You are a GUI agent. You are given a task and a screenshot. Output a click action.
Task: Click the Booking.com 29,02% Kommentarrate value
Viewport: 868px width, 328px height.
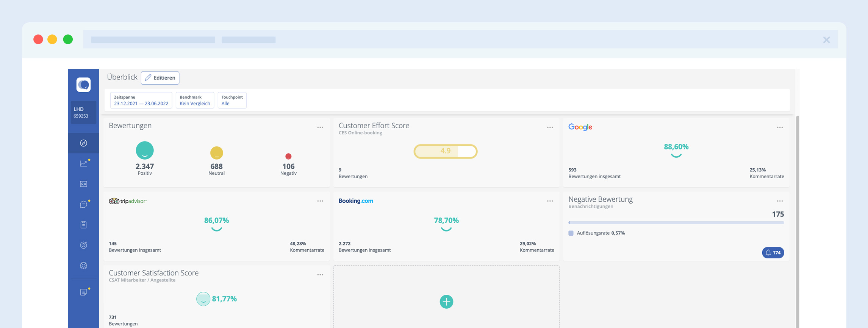528,244
